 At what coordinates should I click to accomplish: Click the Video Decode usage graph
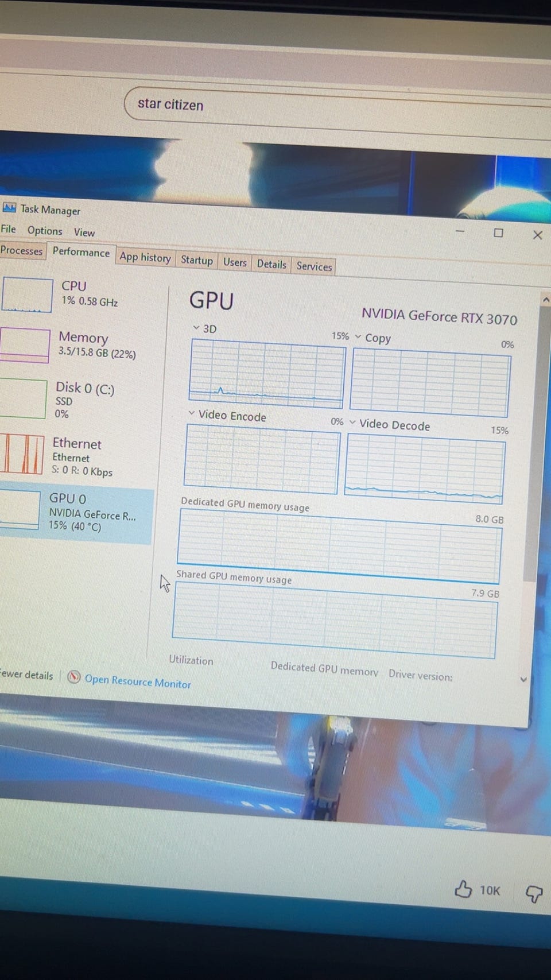(425, 468)
